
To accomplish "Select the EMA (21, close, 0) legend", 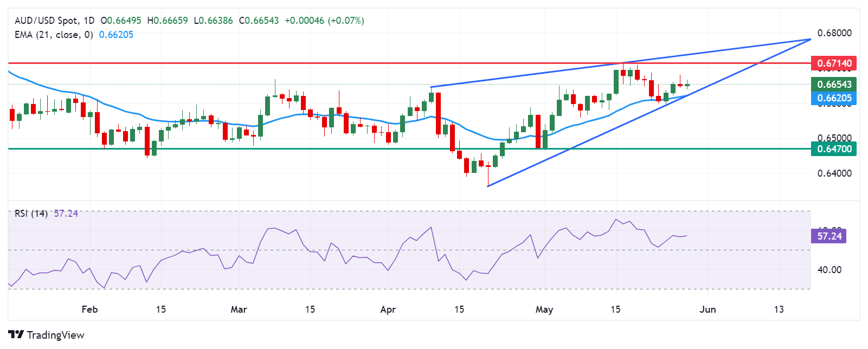I will point(54,35).
